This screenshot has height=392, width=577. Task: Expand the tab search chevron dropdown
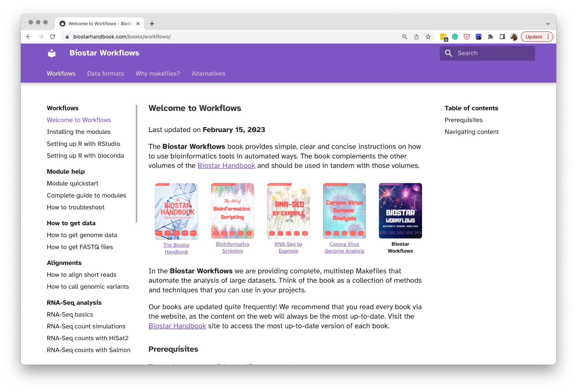(x=548, y=24)
